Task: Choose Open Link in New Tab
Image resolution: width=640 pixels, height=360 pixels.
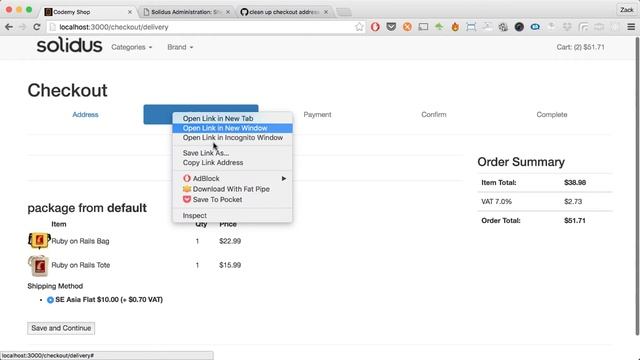Action: click(x=232, y=118)
